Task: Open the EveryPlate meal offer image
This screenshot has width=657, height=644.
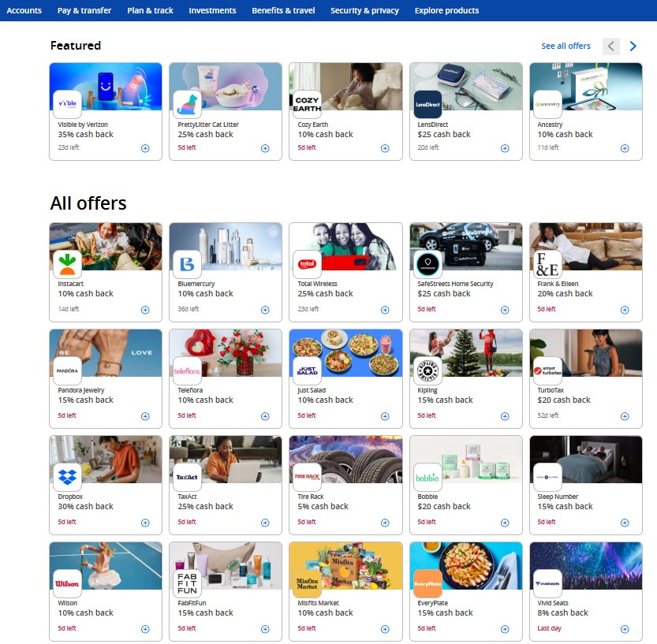Action: coord(466,566)
